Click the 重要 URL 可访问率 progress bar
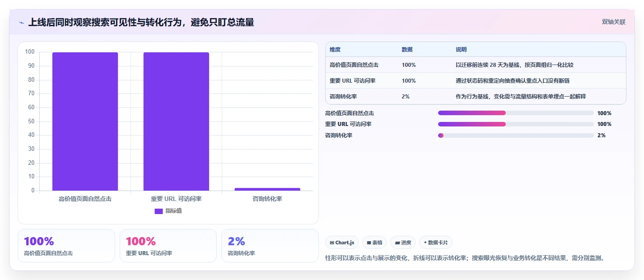The width and height of the screenshot is (644, 280). point(516,124)
